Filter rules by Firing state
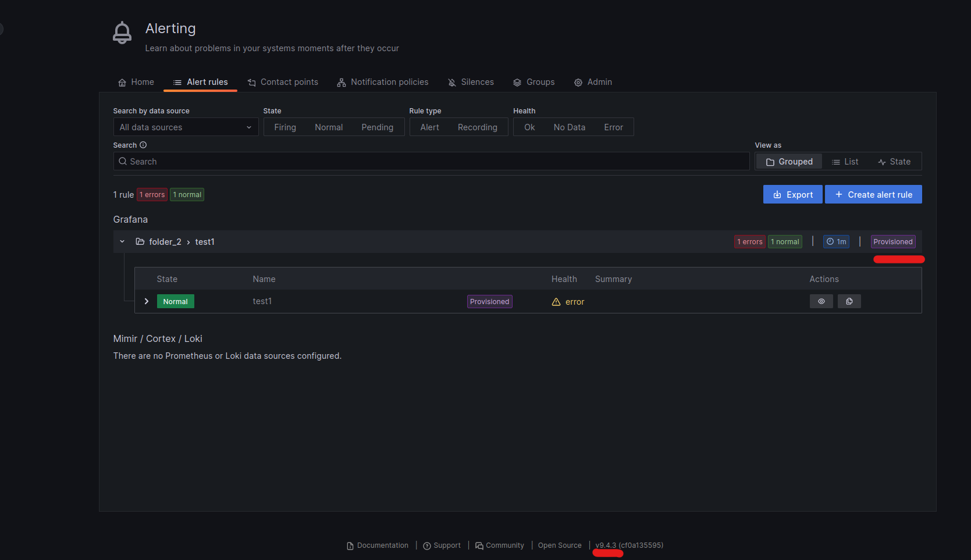971x560 pixels. tap(285, 127)
